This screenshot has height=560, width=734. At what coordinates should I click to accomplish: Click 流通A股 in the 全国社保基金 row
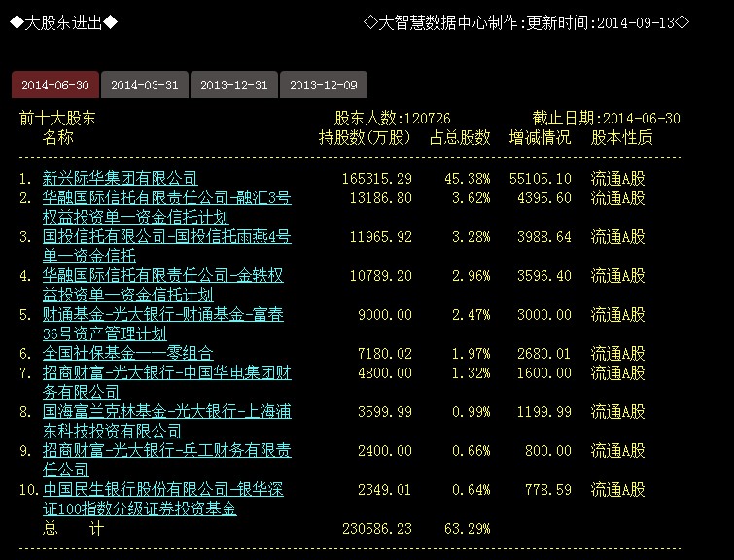click(618, 353)
